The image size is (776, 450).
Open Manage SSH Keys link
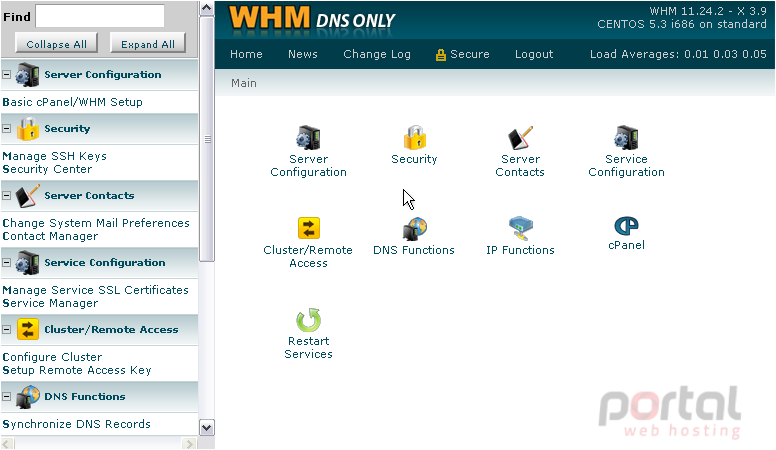point(54,156)
